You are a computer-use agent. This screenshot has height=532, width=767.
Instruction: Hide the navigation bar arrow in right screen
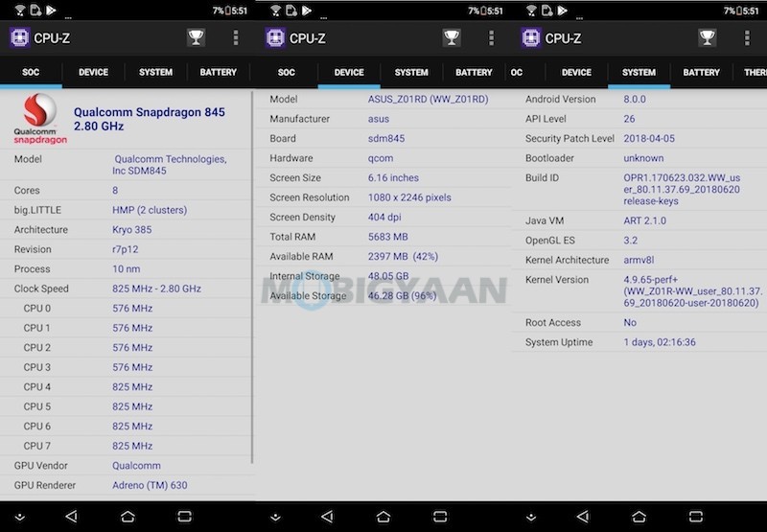[x=531, y=518]
